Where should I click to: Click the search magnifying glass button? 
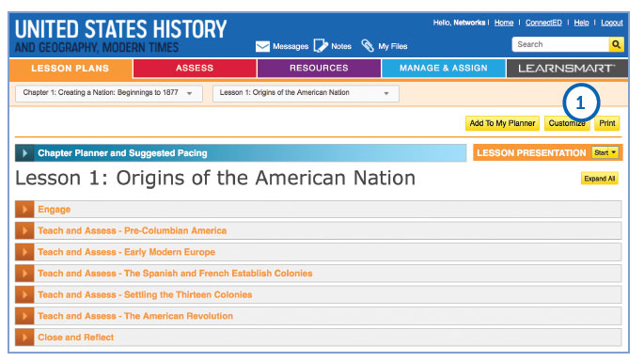pos(616,44)
